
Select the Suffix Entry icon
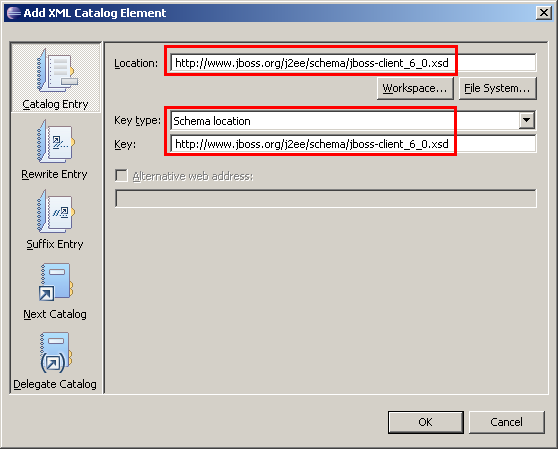click(x=56, y=211)
